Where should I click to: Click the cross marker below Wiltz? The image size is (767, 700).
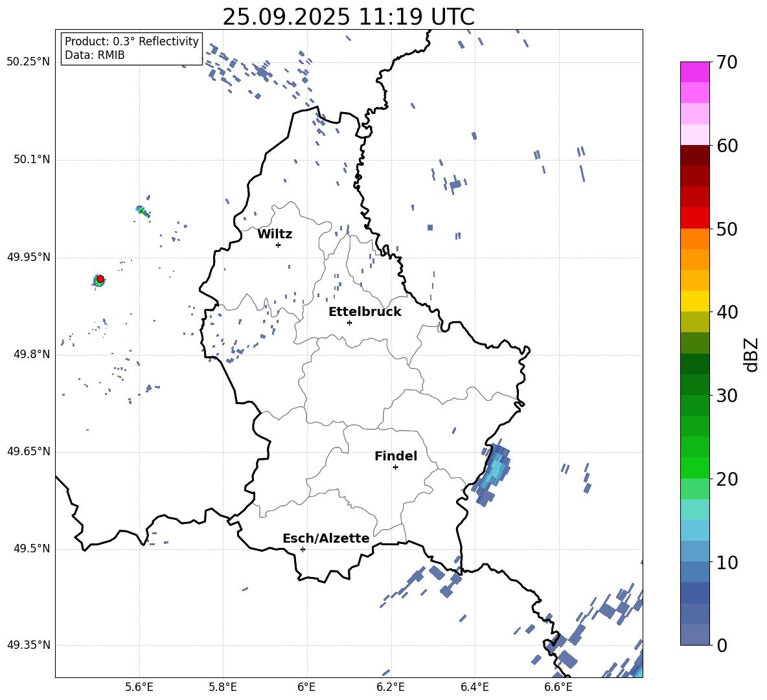tap(279, 245)
